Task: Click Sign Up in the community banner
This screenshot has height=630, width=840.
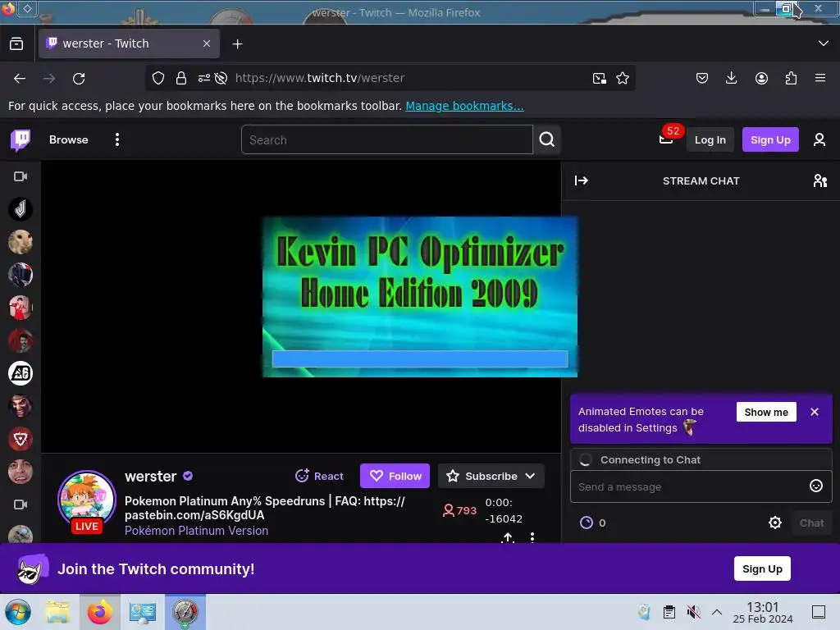Action: (762, 569)
